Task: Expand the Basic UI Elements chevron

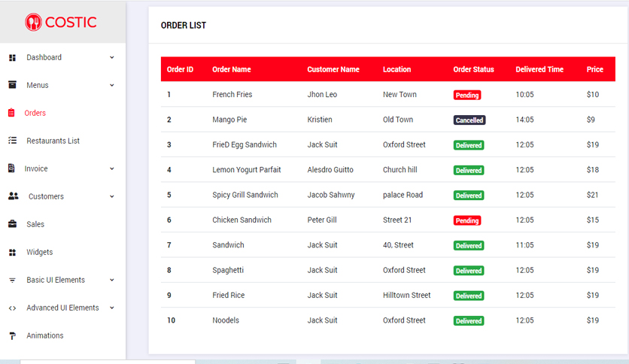Action: (x=112, y=280)
